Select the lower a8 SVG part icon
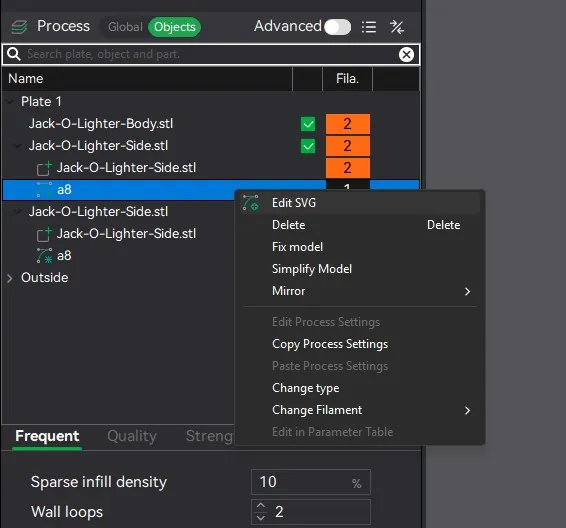566x528 pixels. 44,256
